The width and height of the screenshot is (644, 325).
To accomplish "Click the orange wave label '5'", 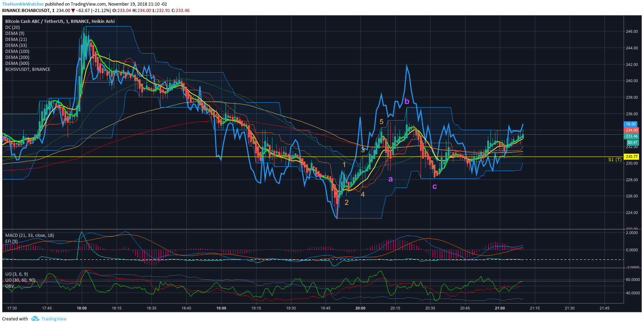I will (x=382, y=122).
